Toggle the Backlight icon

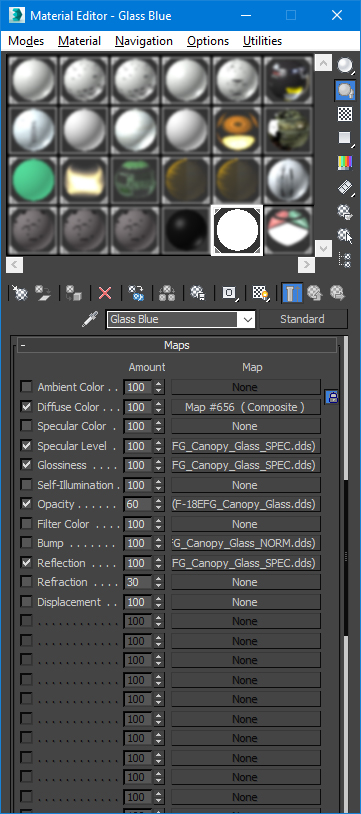click(x=345, y=90)
